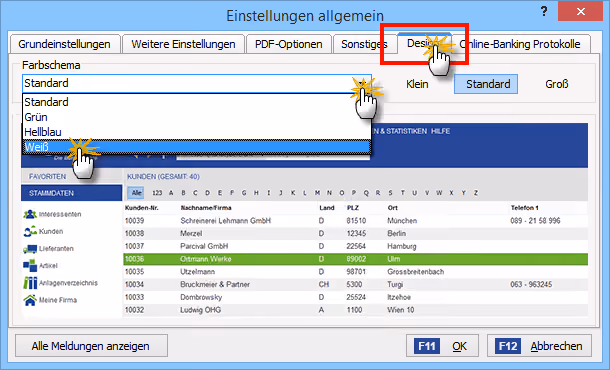Filter customers by letter M

point(317,193)
